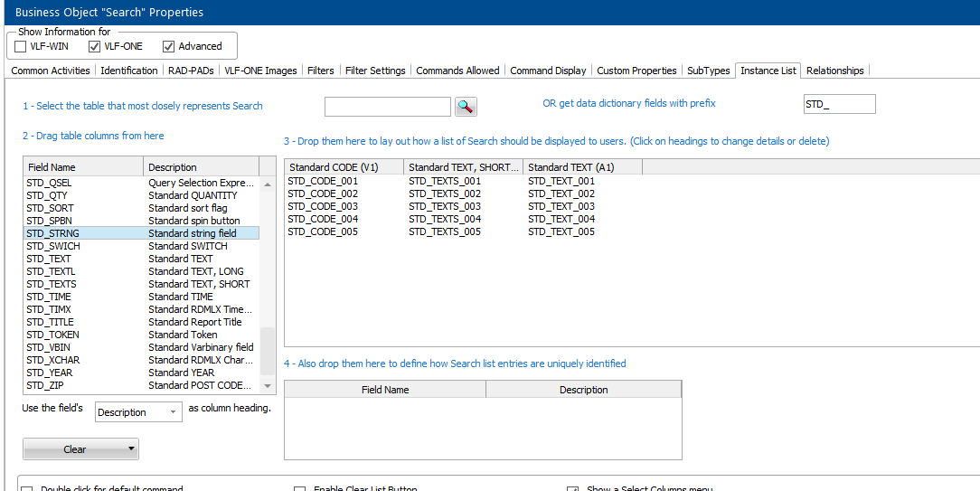Viewport: 980px width, 491px height.
Task: Toggle the Advanced checkbox
Action: click(x=168, y=46)
